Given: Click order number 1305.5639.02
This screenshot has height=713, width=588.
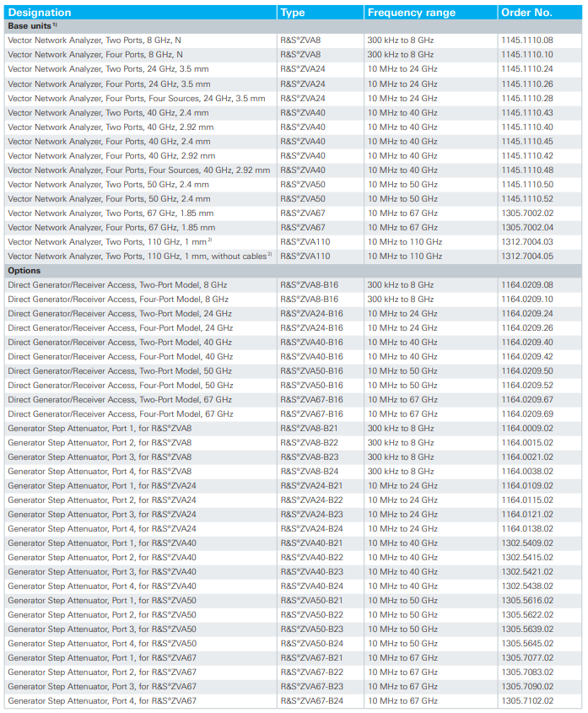Looking at the screenshot, I should click(527, 629).
